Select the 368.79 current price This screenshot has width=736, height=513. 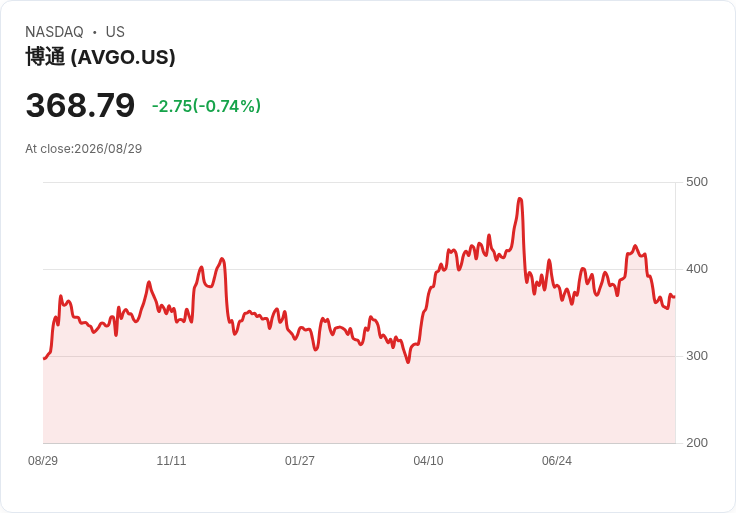pos(80,105)
